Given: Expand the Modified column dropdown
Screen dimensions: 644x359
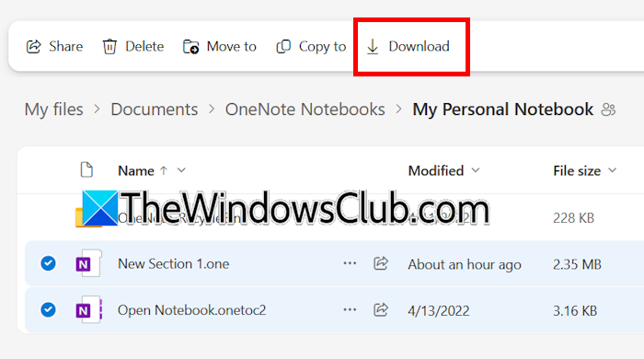Looking at the screenshot, I should [x=476, y=170].
